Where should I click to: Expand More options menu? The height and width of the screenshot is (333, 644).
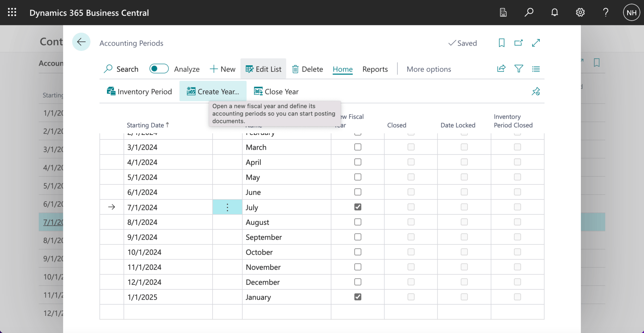click(429, 69)
